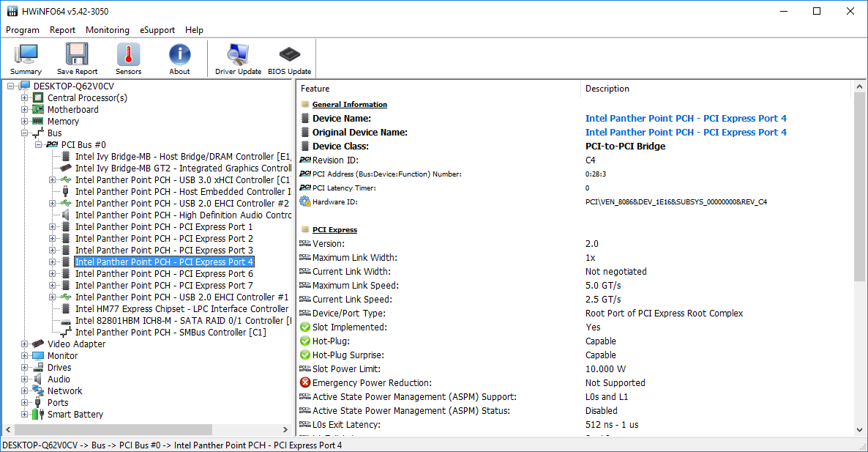Screen dimensions: 868x452
Task: Select Intel HM77 Express Chipset LPC Interface Controller
Action: (182, 309)
